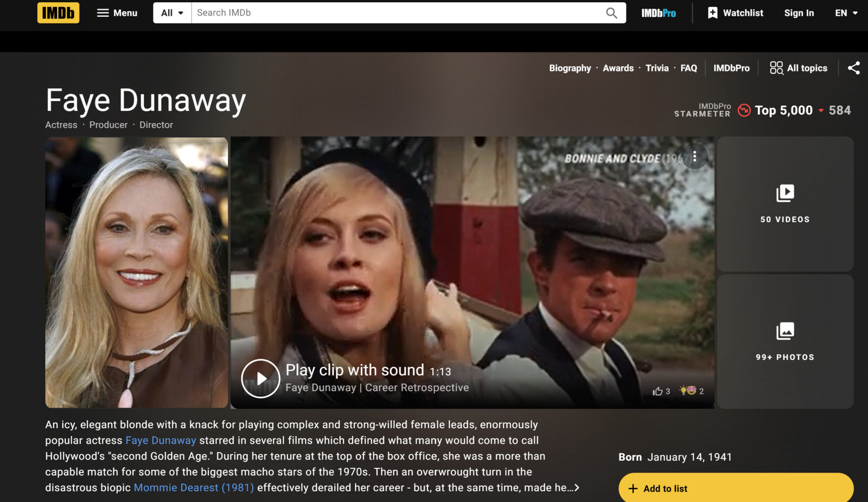Open the Trivia link
Viewport: 868px width, 502px height.
point(657,68)
